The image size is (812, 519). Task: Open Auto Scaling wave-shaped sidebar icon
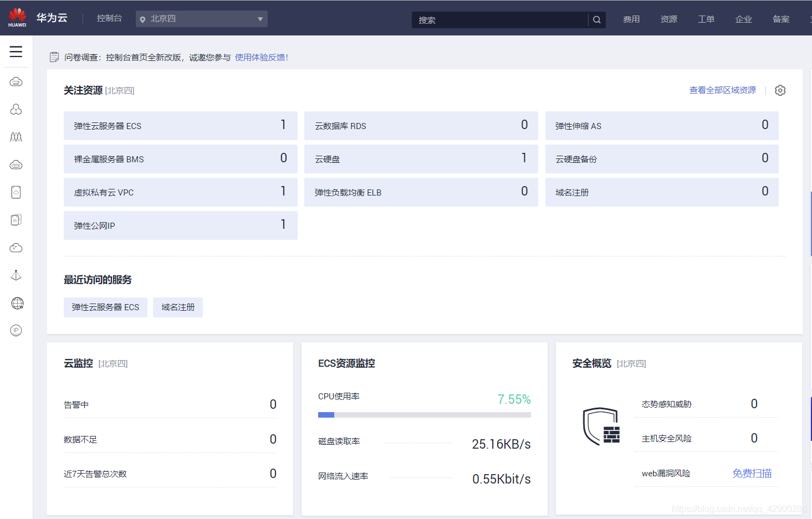pos(16,137)
